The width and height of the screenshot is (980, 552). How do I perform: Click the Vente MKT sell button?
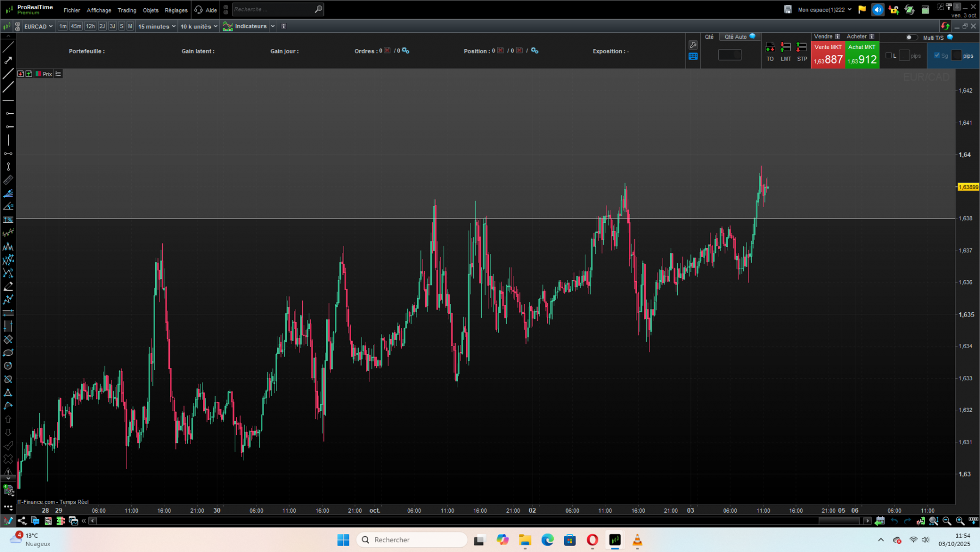click(828, 53)
